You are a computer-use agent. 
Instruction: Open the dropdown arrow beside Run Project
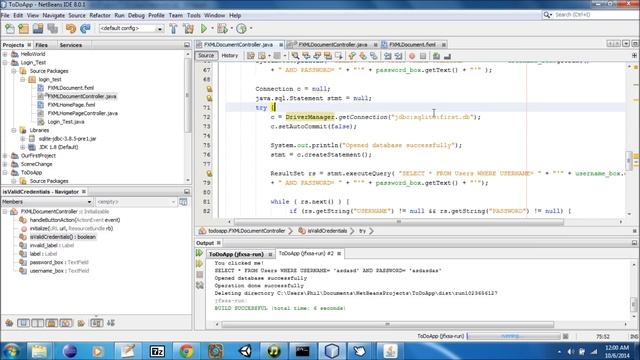pos(212,29)
